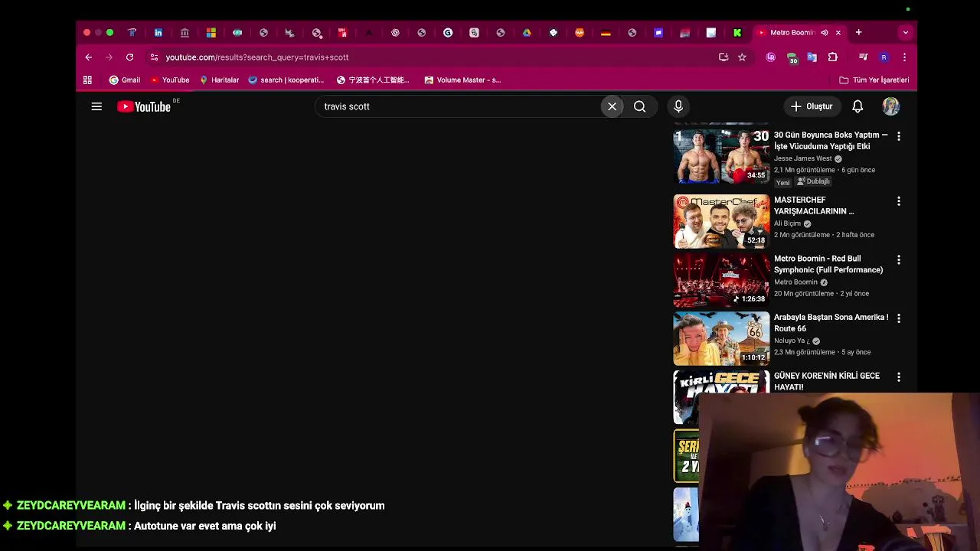Start voice search with microphone
The width and height of the screenshot is (980, 551).
click(x=678, y=106)
